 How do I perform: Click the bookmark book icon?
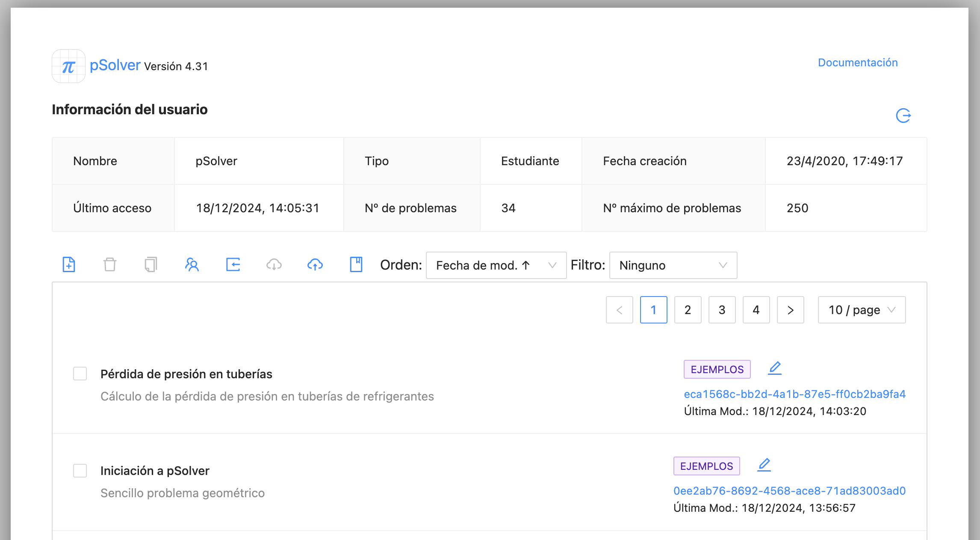coord(356,264)
